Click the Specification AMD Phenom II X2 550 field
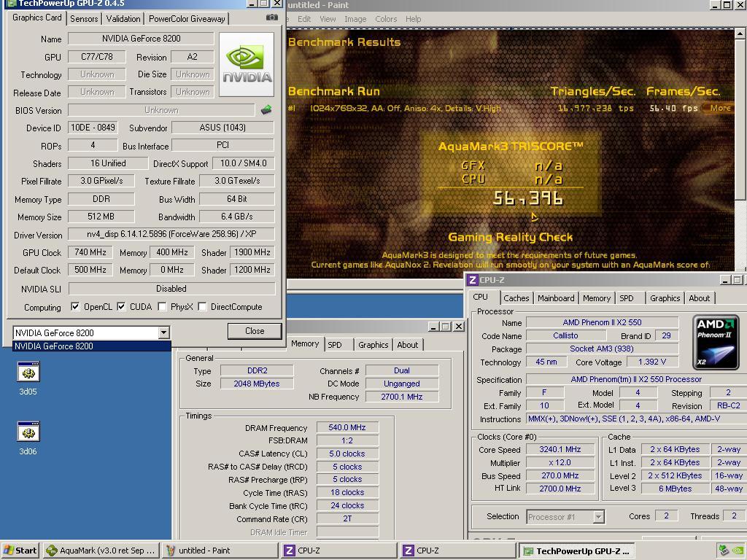747x560 pixels. coord(636,379)
